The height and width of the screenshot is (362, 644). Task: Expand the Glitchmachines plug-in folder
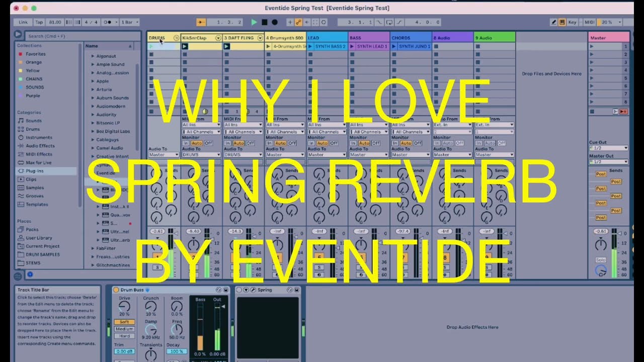click(x=93, y=265)
